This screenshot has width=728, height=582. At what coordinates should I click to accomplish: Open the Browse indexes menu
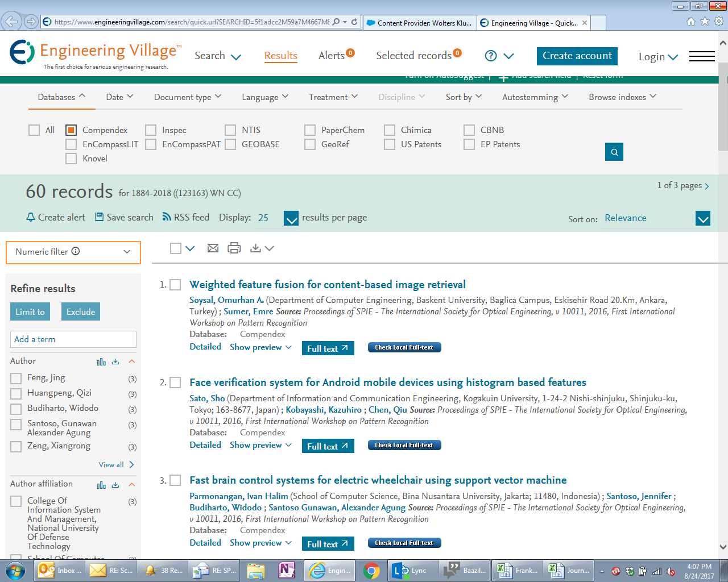pos(622,97)
